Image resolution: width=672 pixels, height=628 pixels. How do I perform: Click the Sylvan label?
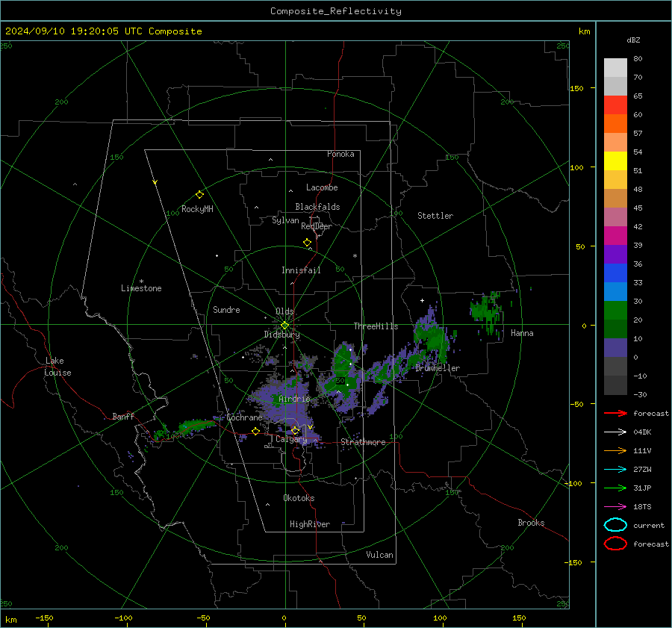click(285, 220)
